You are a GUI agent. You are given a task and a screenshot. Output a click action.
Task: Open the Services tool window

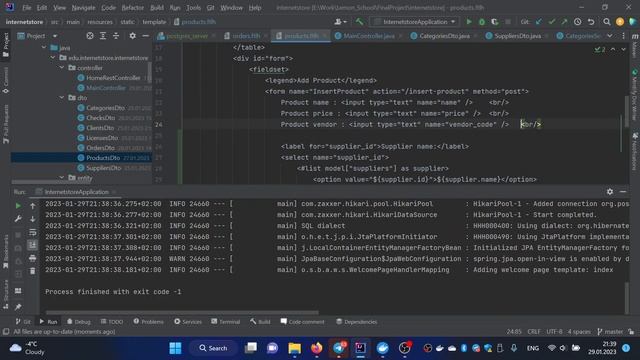pyautogui.click(x=188, y=322)
